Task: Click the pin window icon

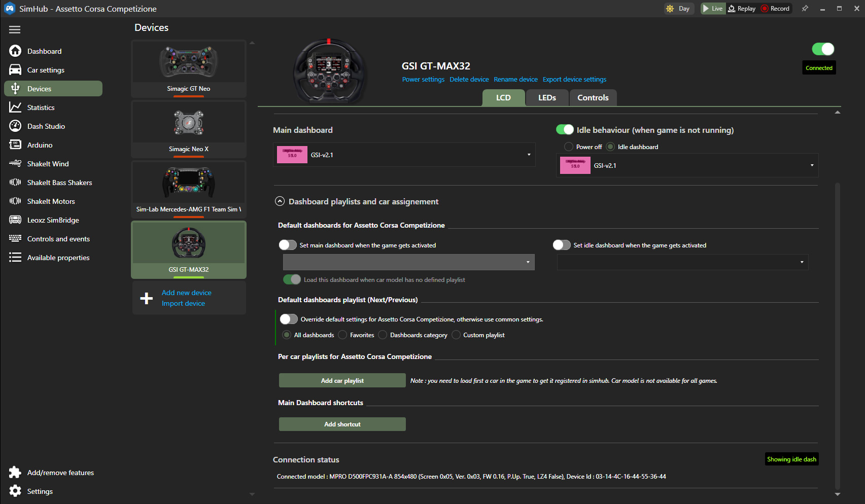Action: [805, 9]
